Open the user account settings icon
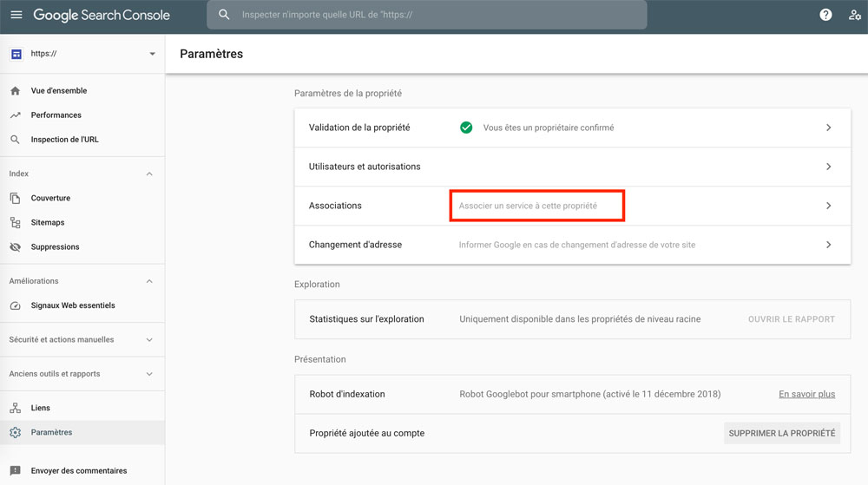The image size is (868, 485). tap(855, 15)
